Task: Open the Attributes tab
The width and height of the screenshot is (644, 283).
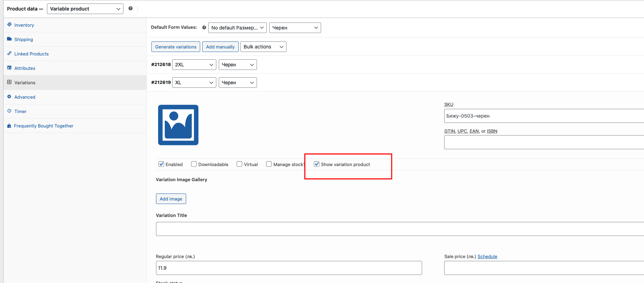Action: coord(75,68)
